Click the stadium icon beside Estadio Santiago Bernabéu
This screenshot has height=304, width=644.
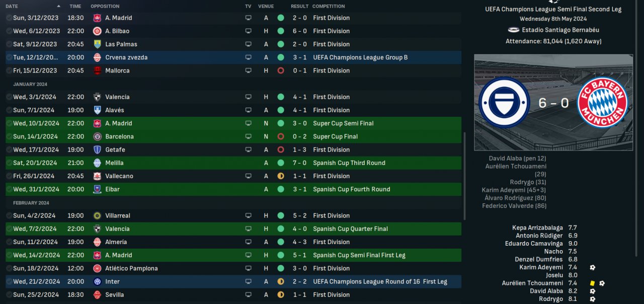click(514, 30)
